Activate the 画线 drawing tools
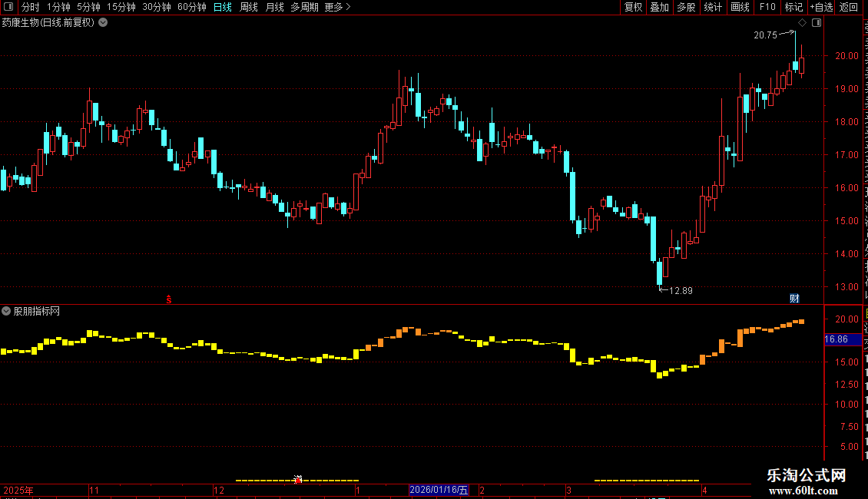Image resolution: width=868 pixels, height=499 pixels. point(740,7)
